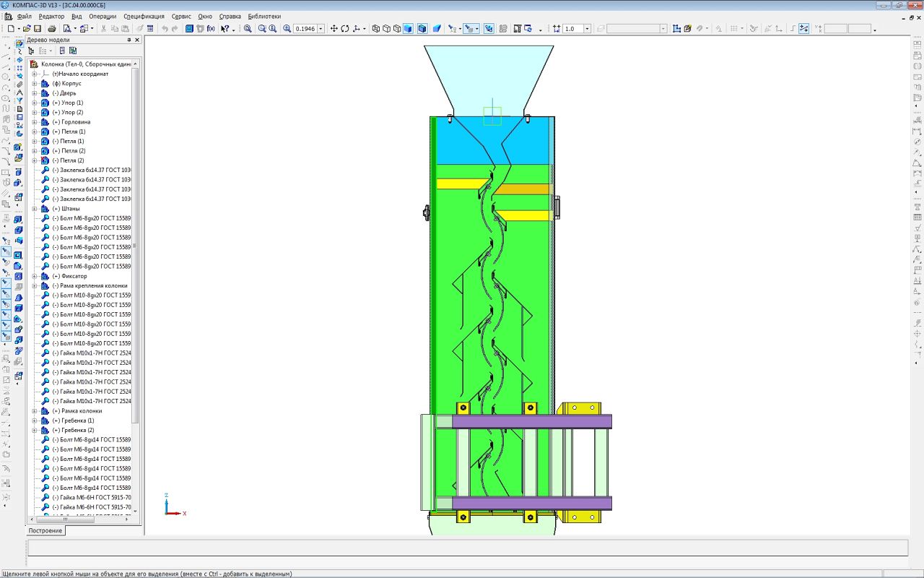Switch display to wireframe mode
The image size is (924, 578).
click(x=376, y=29)
